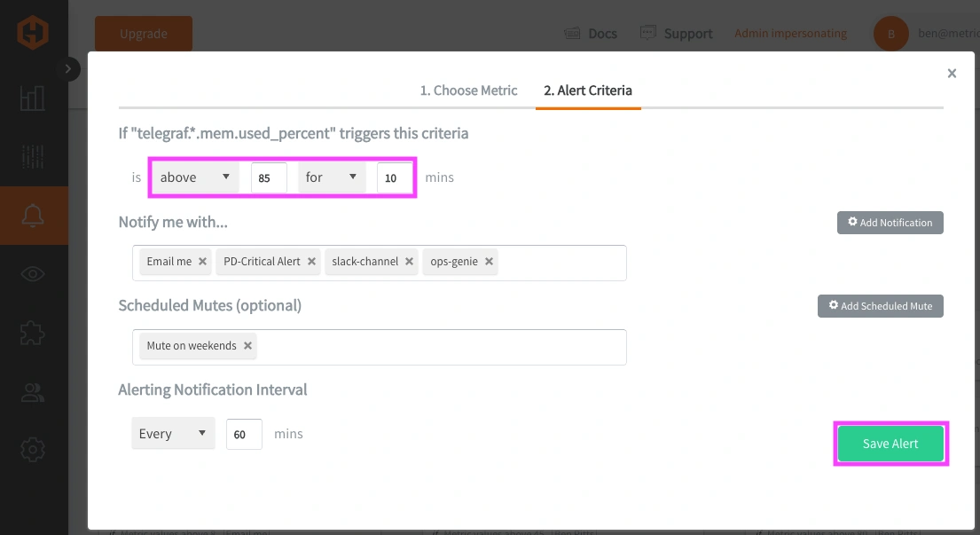Remove the Mute on weekends tag

pyautogui.click(x=247, y=346)
